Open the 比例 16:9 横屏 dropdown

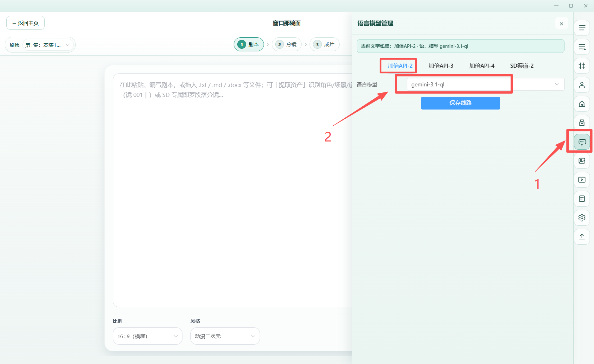click(148, 336)
